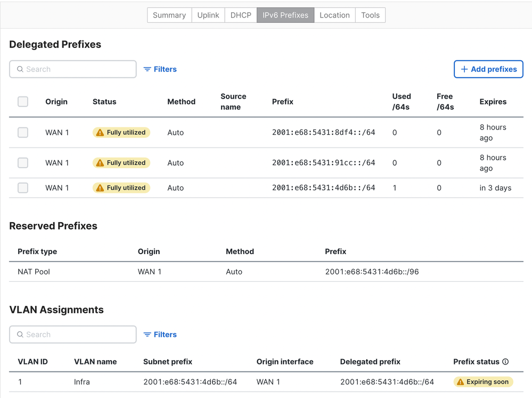Screen dimensions: 532x398
Task: Open the Uplink tab
Action: tap(208, 15)
